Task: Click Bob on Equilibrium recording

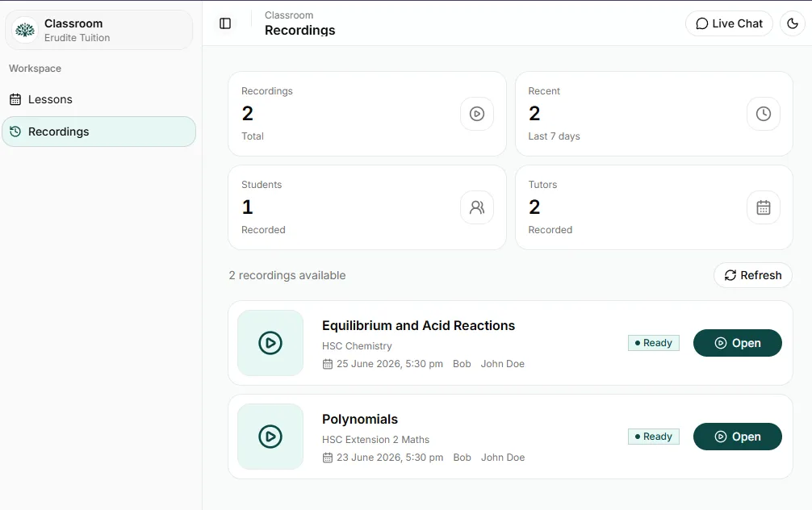Action: (462, 364)
